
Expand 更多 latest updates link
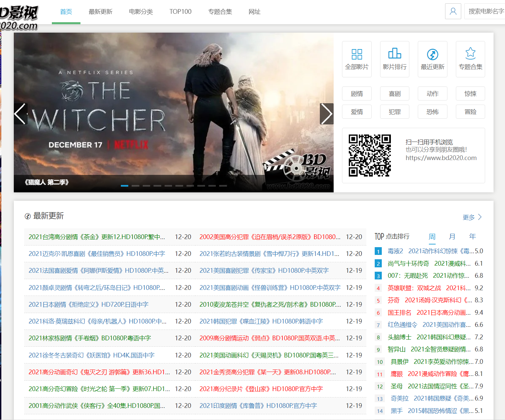pyautogui.click(x=472, y=217)
